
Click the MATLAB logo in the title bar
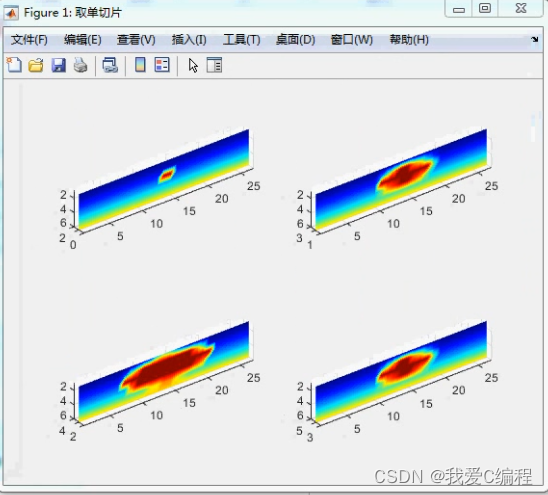tap(11, 13)
